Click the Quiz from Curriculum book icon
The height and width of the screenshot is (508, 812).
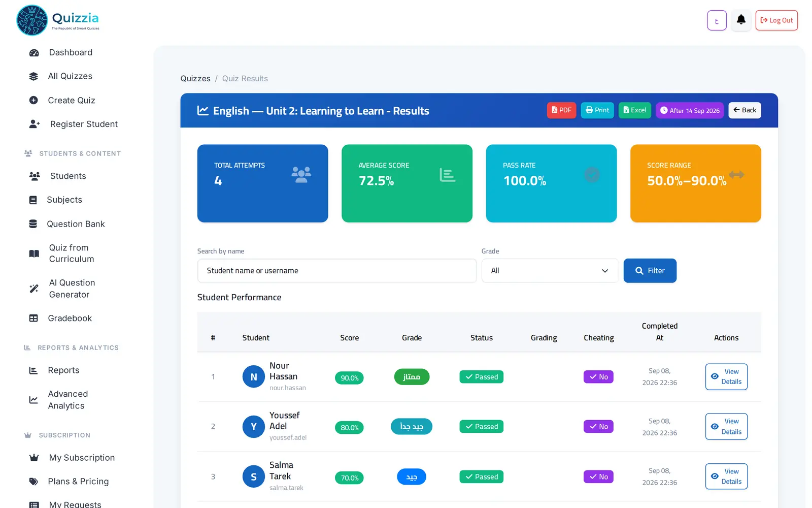coord(34,253)
